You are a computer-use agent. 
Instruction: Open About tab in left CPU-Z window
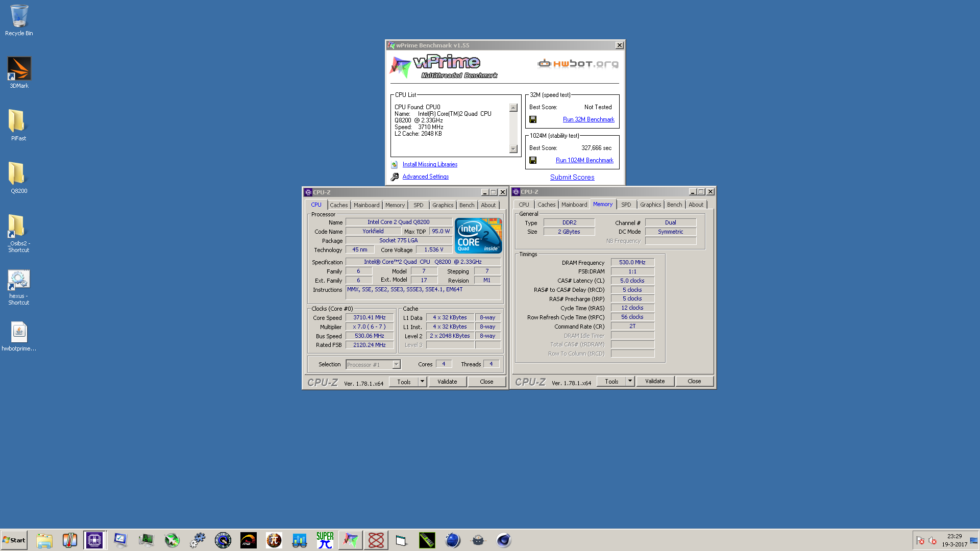coord(488,205)
